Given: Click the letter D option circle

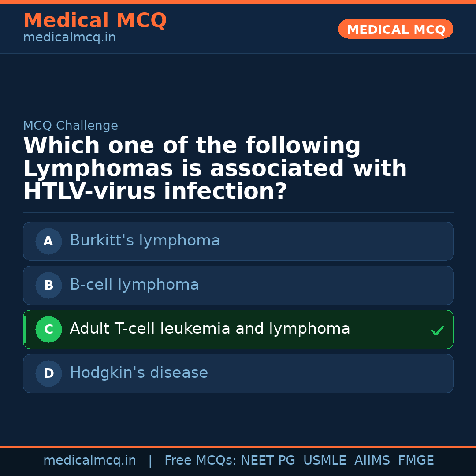Looking at the screenshot, I should (x=48, y=373).
